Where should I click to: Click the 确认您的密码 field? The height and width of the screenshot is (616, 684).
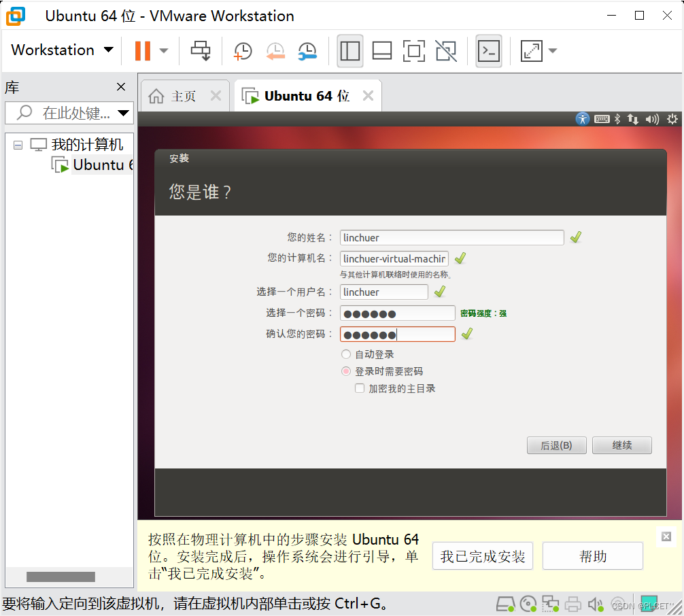[397, 334]
